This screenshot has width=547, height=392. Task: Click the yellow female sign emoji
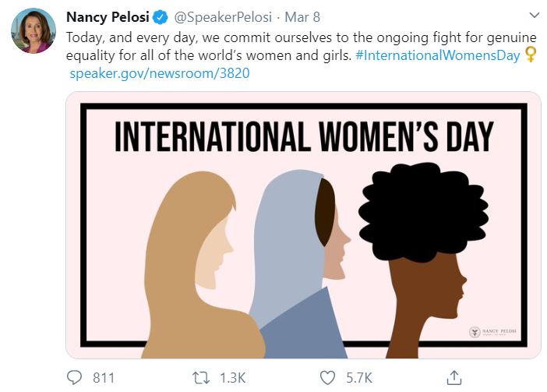pyautogui.click(x=531, y=55)
